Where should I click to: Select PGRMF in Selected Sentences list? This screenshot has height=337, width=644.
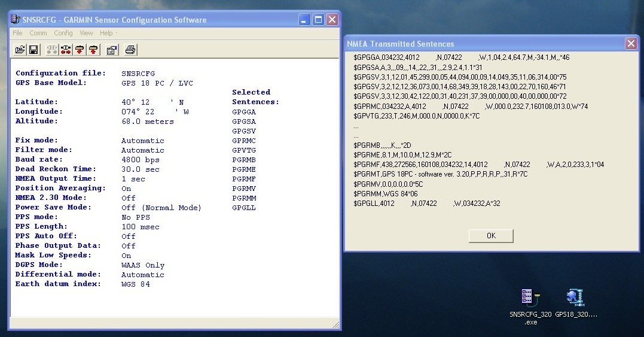(244, 179)
